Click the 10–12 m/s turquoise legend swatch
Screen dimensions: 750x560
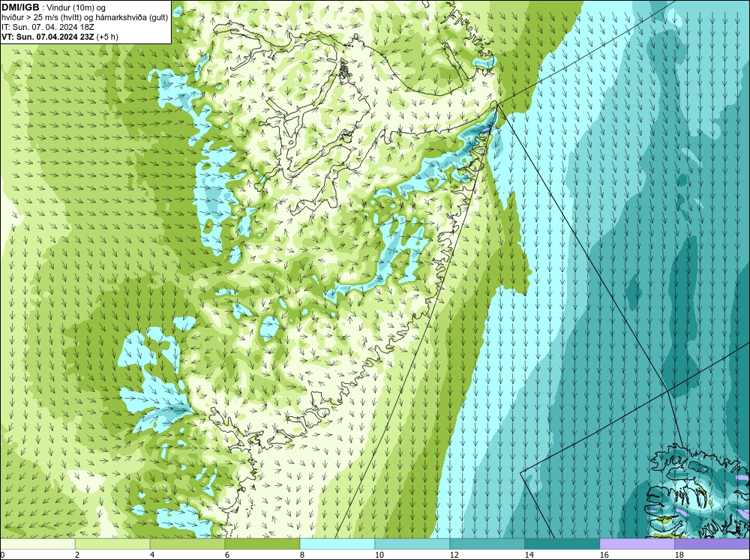tap(412, 544)
